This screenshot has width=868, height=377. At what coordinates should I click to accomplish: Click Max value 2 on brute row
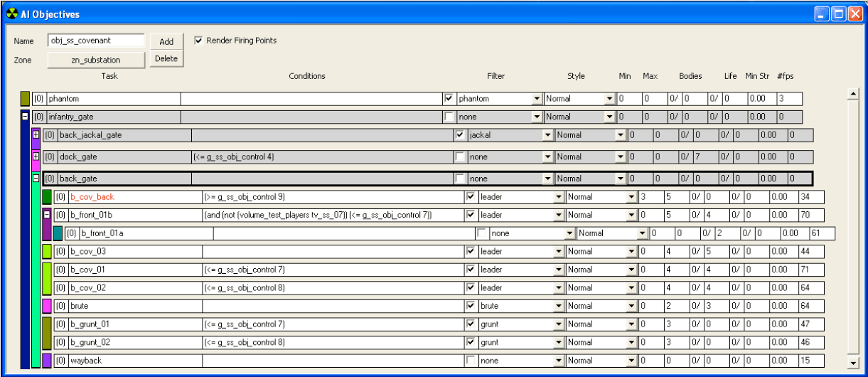click(x=675, y=307)
